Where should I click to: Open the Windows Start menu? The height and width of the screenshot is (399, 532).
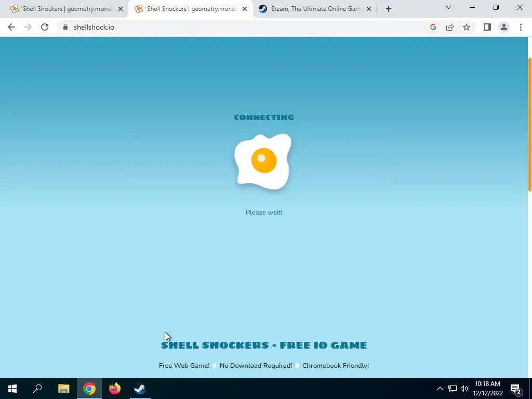[x=12, y=389]
